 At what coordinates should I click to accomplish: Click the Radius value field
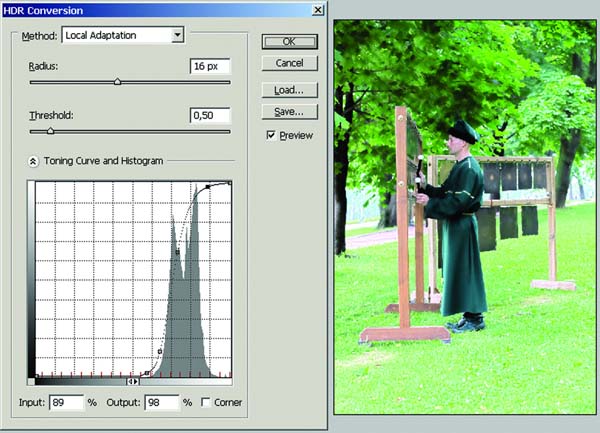coord(210,66)
